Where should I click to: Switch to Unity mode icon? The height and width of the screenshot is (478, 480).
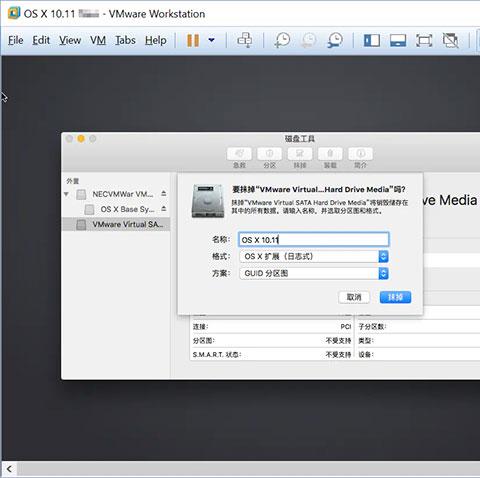(x=450, y=40)
